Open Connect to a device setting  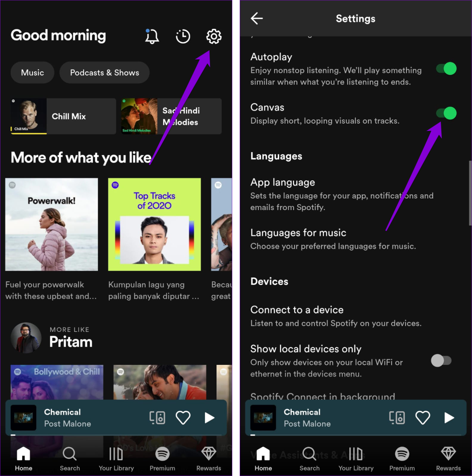point(336,316)
